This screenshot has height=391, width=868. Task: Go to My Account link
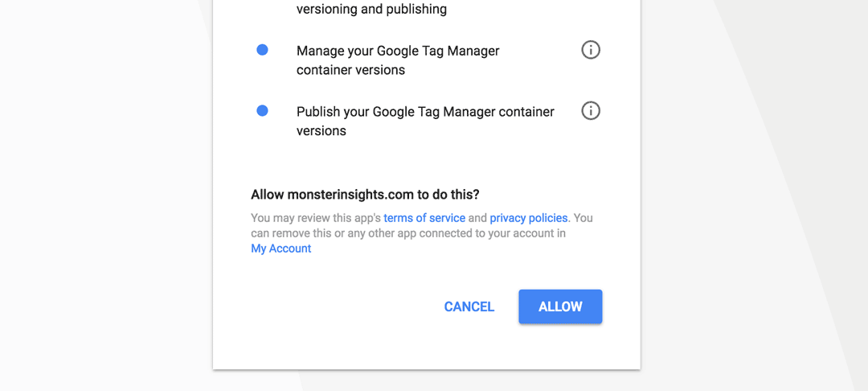[281, 249]
